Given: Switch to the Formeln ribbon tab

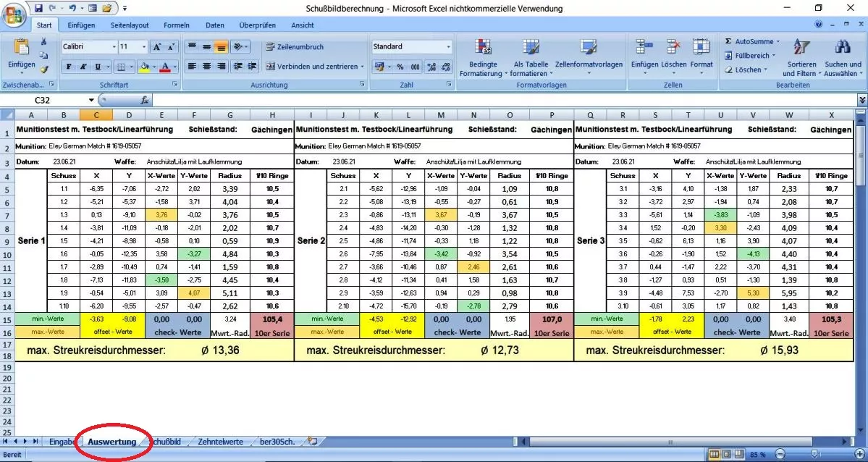Looking at the screenshot, I should [177, 25].
